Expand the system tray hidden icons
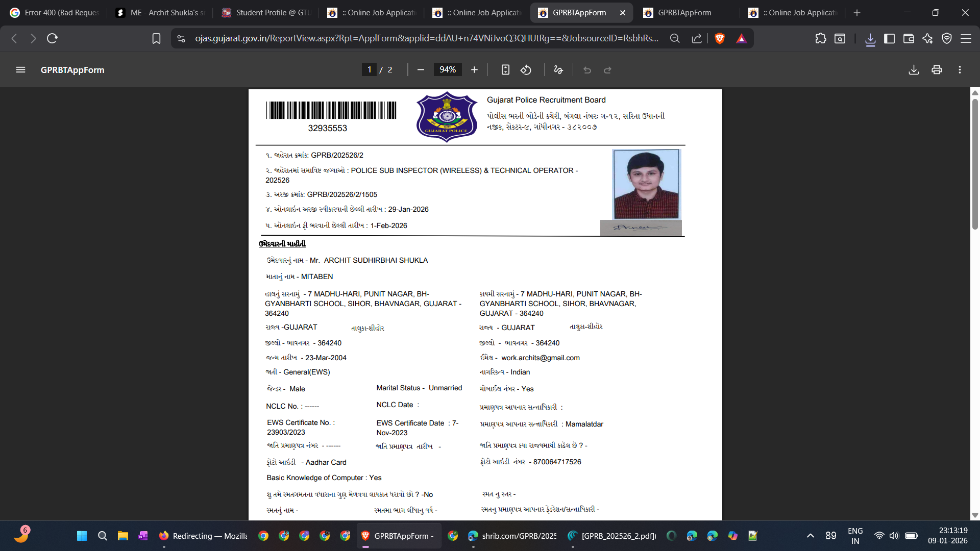 (x=810, y=536)
